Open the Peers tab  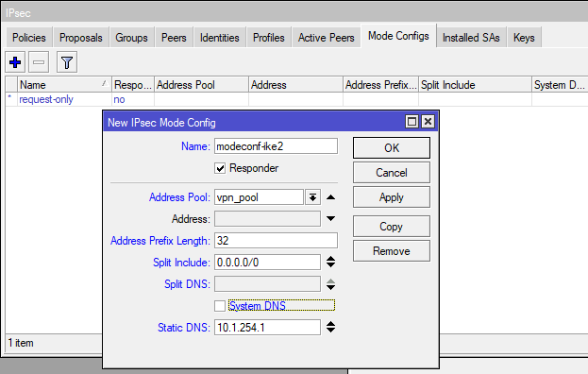[x=174, y=38]
